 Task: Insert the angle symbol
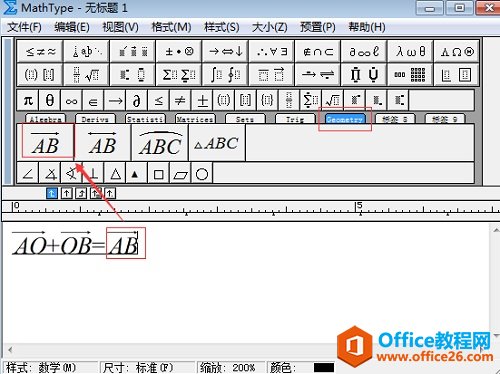click(x=28, y=173)
